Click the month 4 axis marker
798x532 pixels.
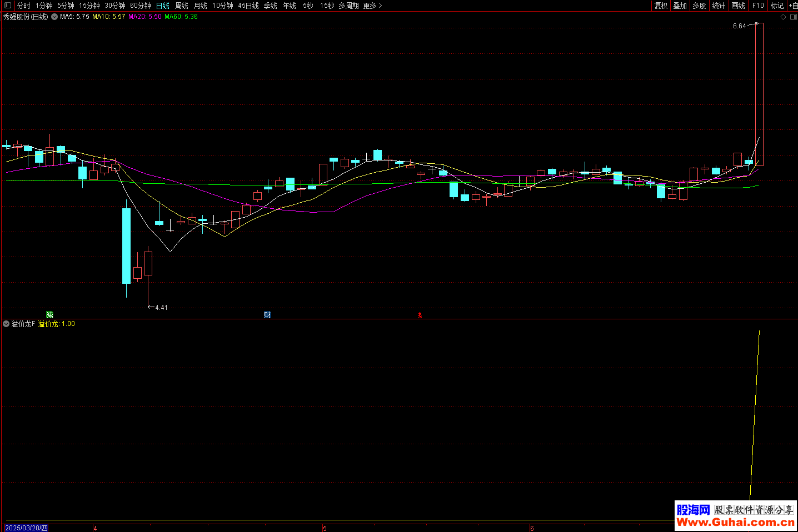tap(96, 529)
